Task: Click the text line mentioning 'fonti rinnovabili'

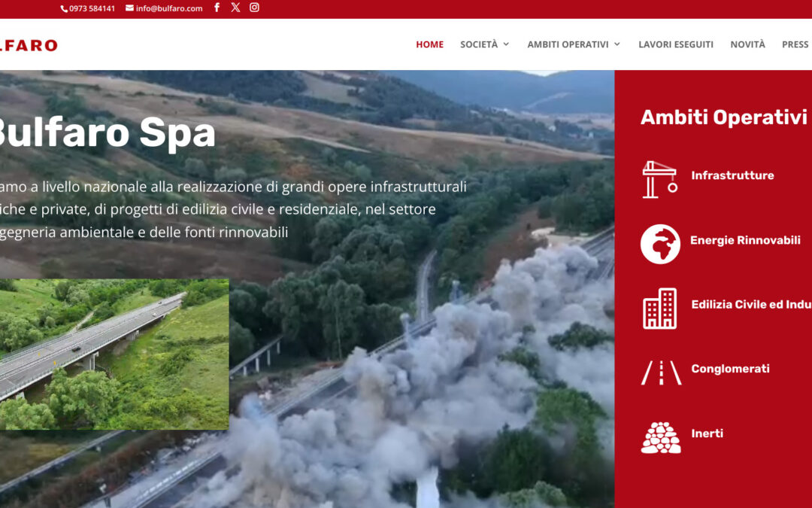Action: point(144,233)
